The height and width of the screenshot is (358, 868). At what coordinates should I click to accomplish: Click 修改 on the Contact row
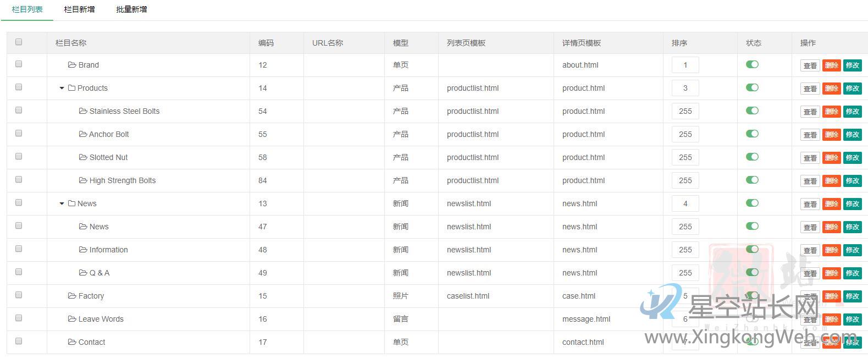853,342
